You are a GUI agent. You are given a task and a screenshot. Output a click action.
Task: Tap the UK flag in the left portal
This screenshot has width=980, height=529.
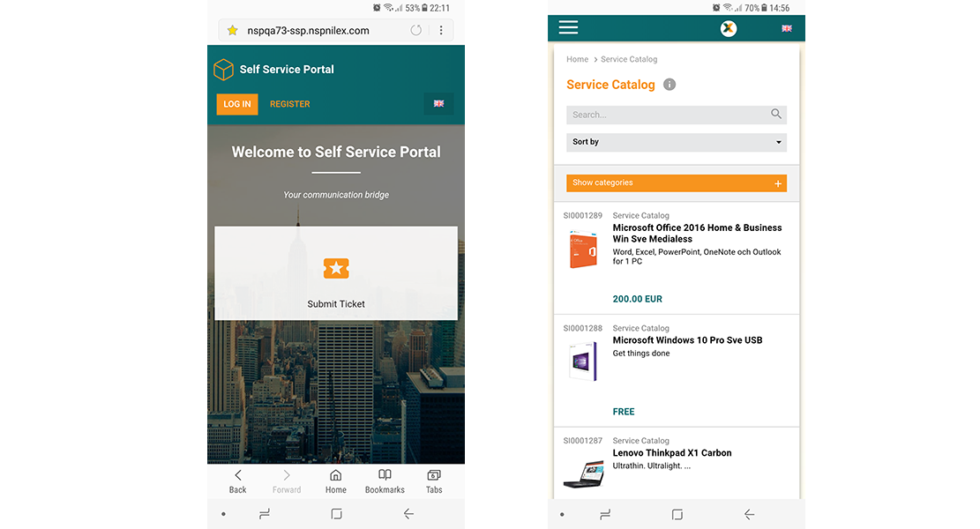pyautogui.click(x=438, y=104)
